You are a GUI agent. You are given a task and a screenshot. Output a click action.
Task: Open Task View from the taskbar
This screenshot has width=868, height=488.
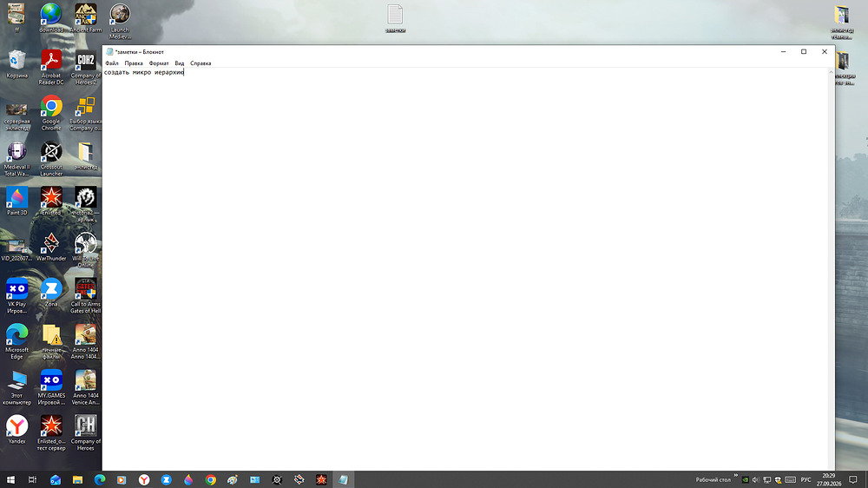coord(32,479)
